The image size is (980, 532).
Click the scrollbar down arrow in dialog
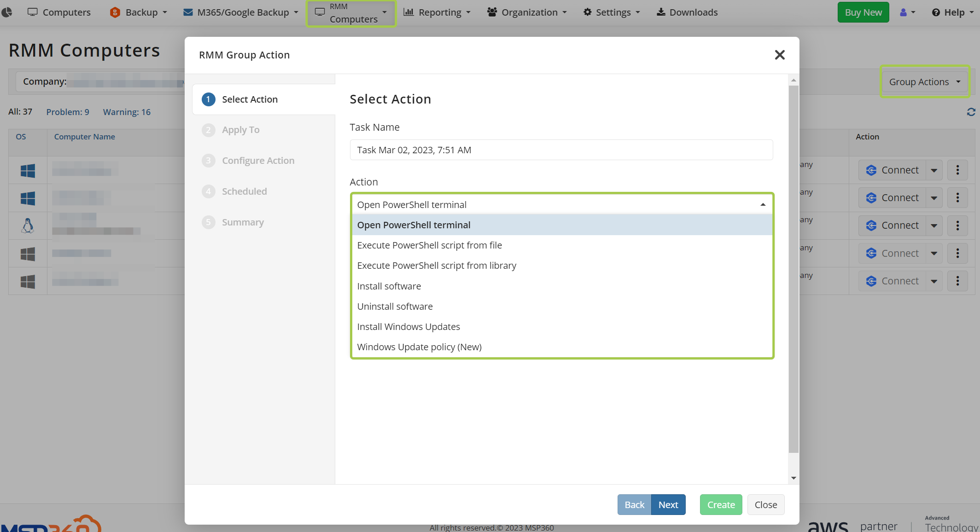click(793, 478)
